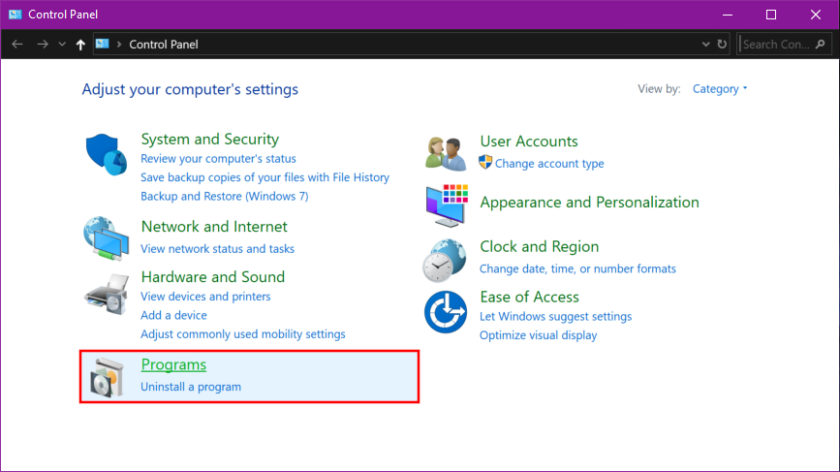The height and width of the screenshot is (472, 840).
Task: Click the Network and Internet icon
Action: click(x=105, y=236)
